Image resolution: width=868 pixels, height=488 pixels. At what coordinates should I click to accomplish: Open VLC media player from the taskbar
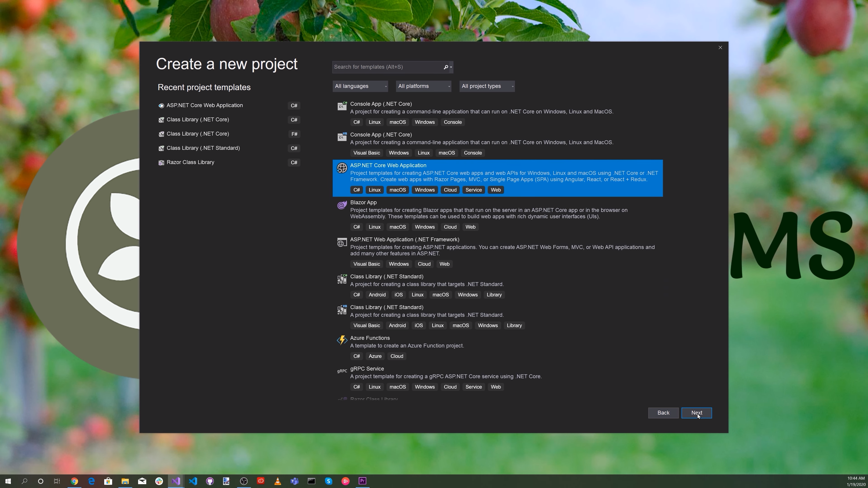(278, 481)
